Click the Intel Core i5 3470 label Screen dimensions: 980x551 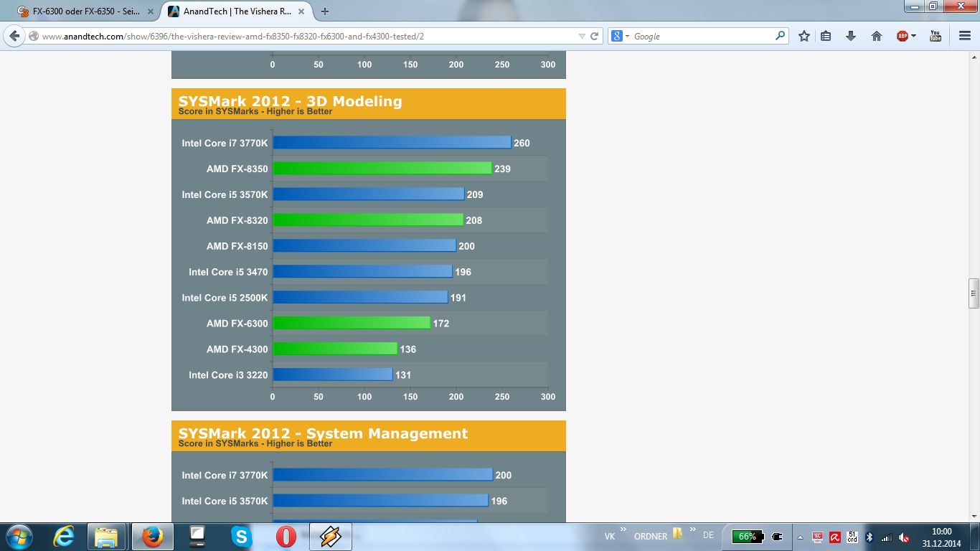(228, 272)
